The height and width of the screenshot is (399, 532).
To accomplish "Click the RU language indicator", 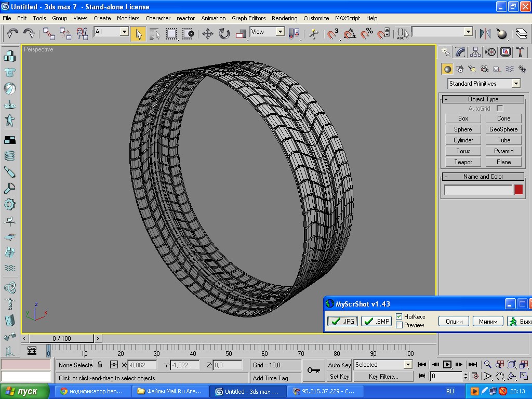I will [450, 391].
